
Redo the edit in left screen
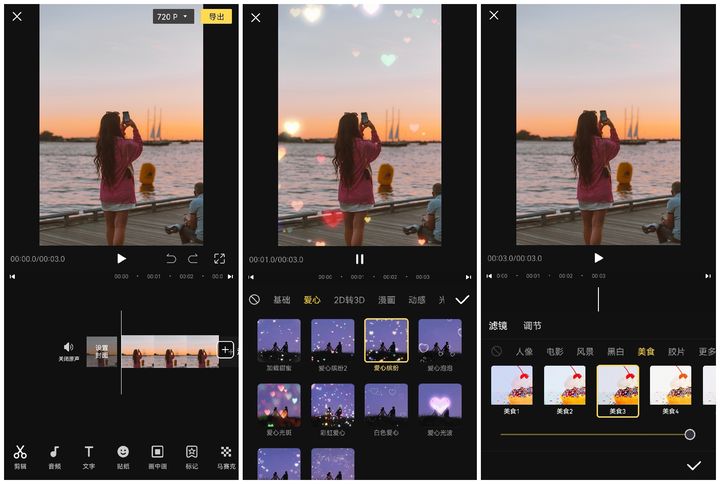coord(193,259)
